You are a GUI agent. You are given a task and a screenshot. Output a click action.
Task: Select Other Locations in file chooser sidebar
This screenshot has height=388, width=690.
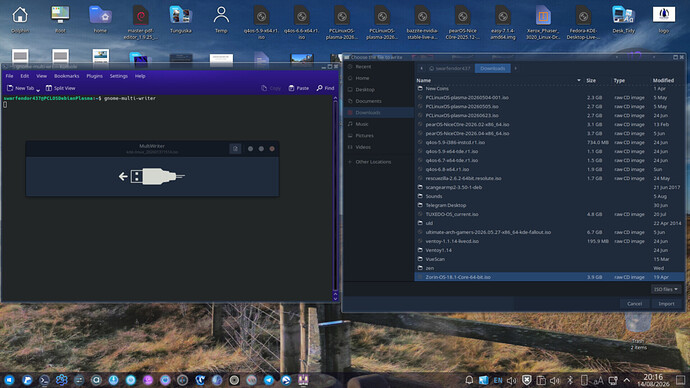click(x=378, y=162)
